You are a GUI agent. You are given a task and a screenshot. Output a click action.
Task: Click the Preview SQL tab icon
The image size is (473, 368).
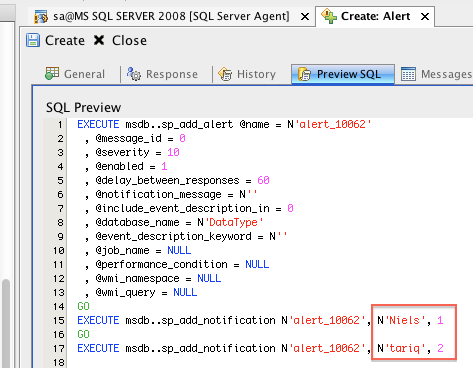coord(304,74)
